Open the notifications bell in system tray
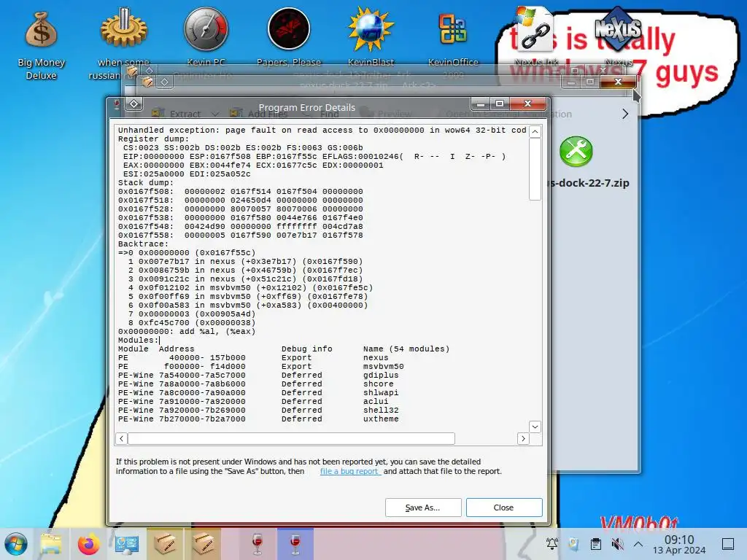747x560 pixels. 552,544
